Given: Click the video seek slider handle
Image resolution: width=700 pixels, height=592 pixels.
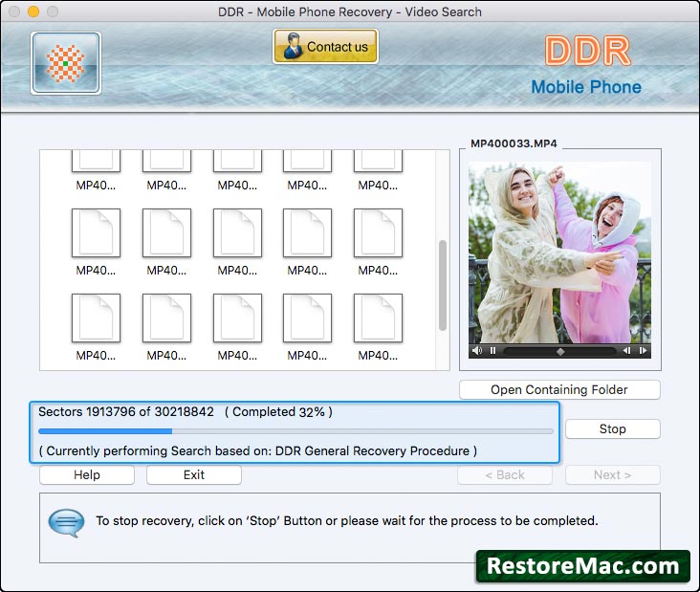Looking at the screenshot, I should (560, 351).
